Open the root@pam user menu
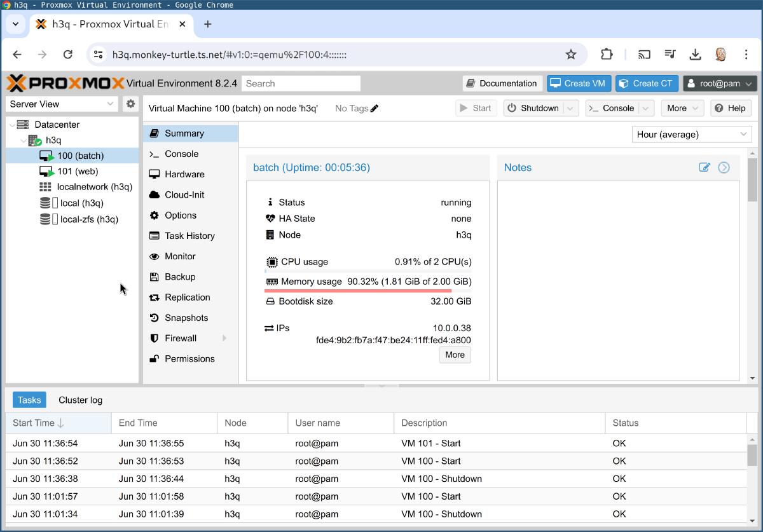Viewport: 763px width, 532px height. coord(720,83)
